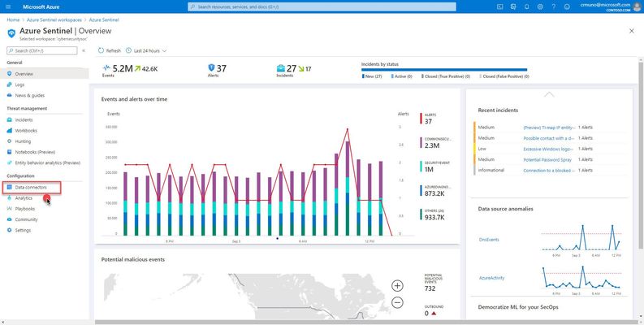Screen dimensions: 644x325
Task: Open the Possible contact with a d... incident
Action: tap(550, 138)
